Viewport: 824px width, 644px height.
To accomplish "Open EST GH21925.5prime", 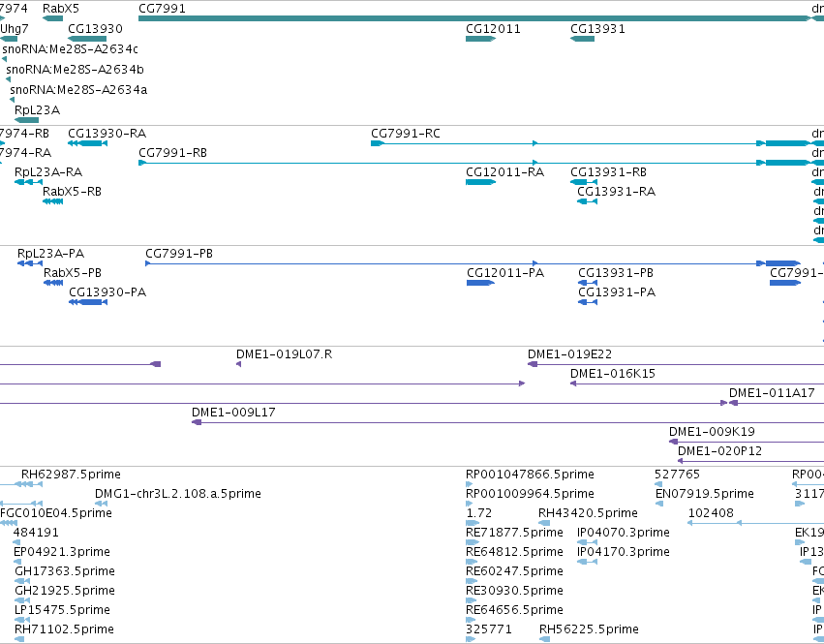I will tap(22, 600).
